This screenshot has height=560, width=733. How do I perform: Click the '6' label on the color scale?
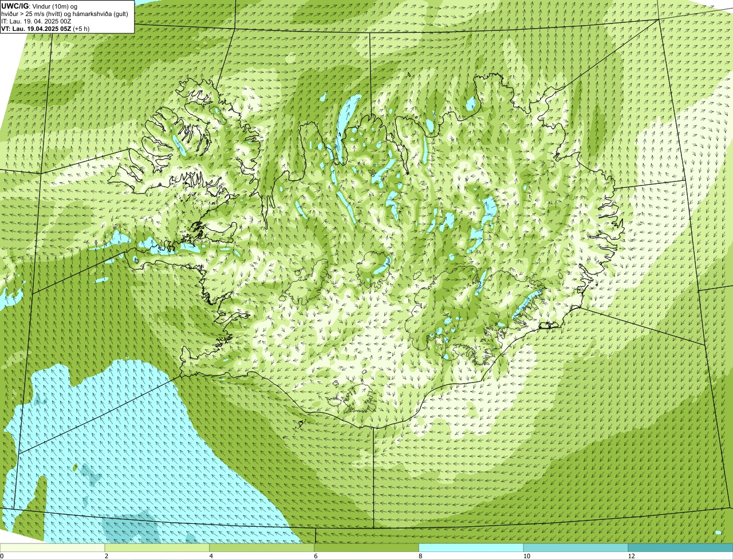click(316, 556)
